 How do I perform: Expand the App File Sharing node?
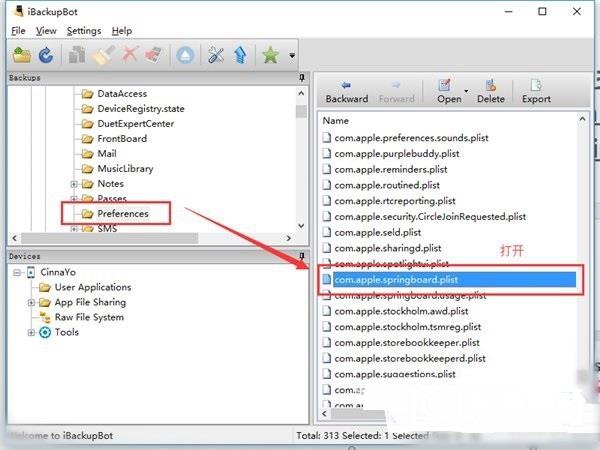32,302
